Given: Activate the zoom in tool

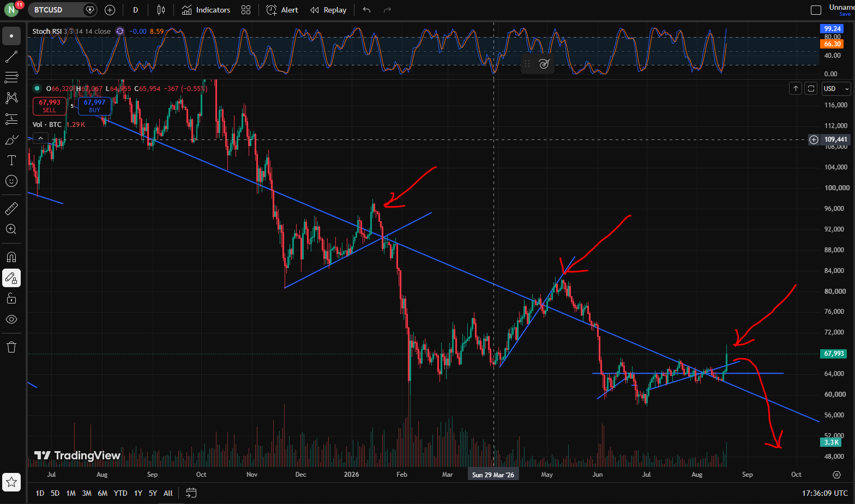Looking at the screenshot, I should click(x=11, y=229).
